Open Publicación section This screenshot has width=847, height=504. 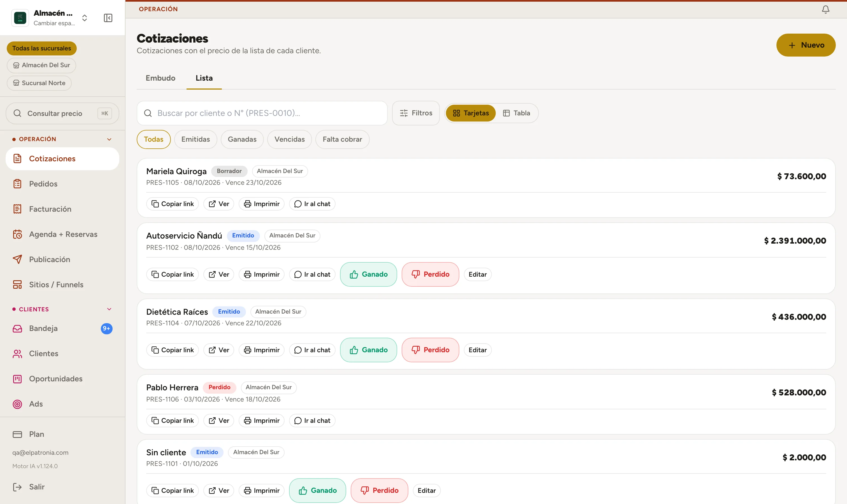[x=62, y=259]
